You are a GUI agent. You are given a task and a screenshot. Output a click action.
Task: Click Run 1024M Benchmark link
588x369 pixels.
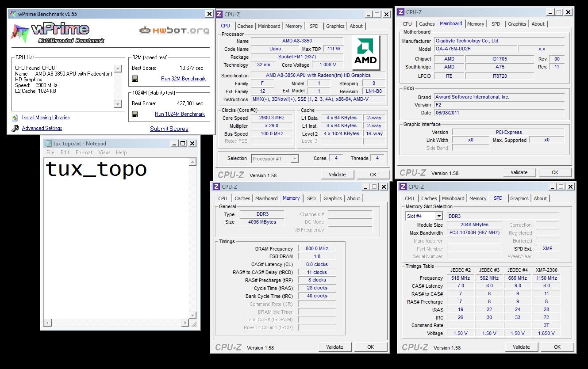point(180,114)
